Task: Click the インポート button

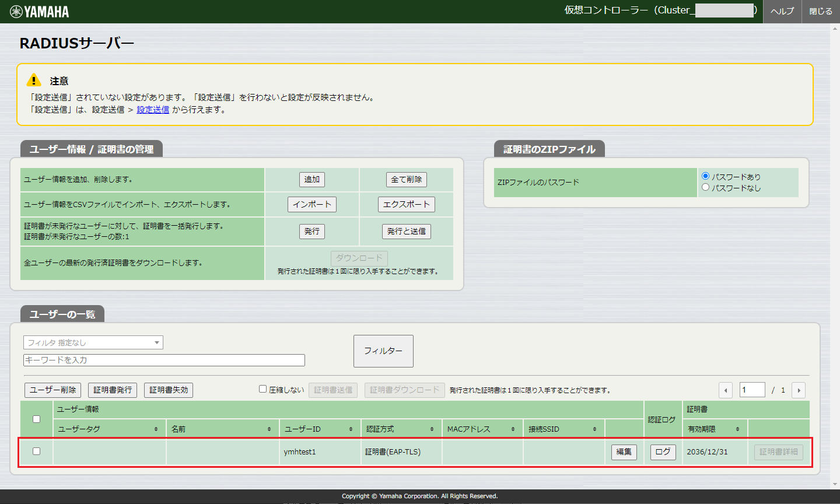Action: [x=312, y=205]
